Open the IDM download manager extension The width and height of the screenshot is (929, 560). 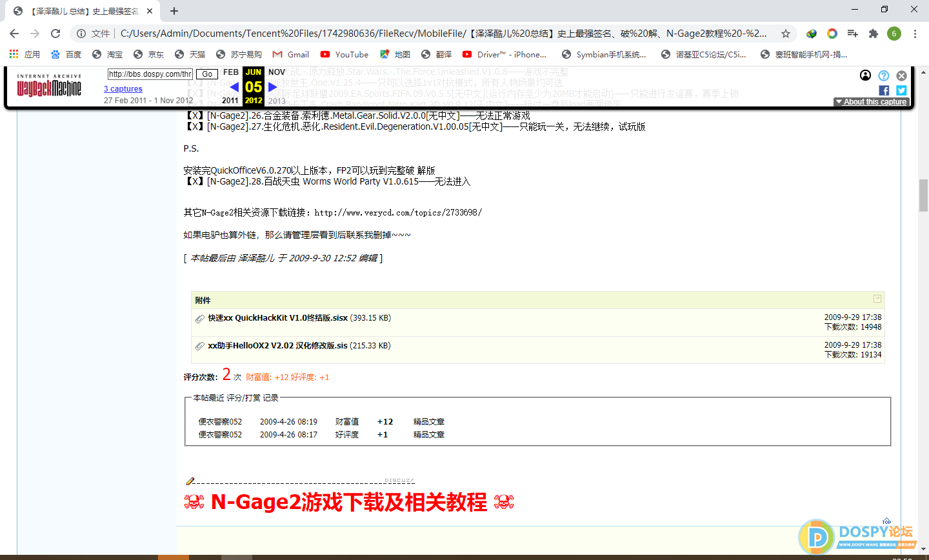(812, 34)
